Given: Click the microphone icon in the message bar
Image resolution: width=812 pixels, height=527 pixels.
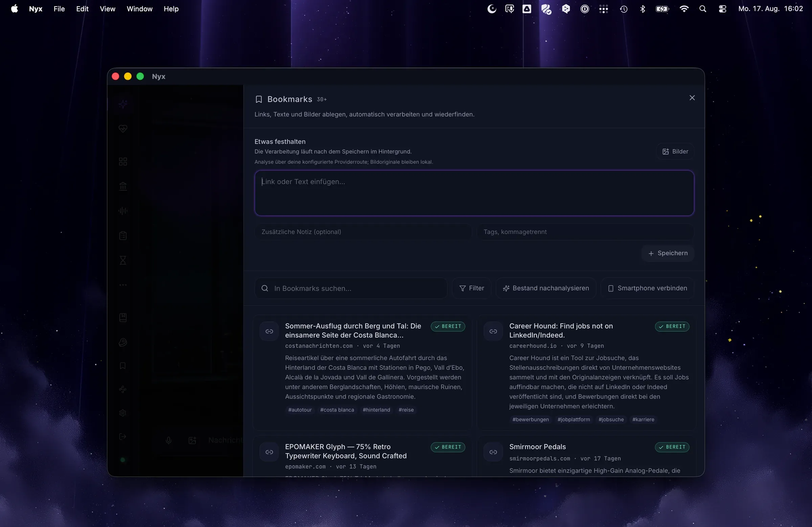Looking at the screenshot, I should (x=168, y=440).
